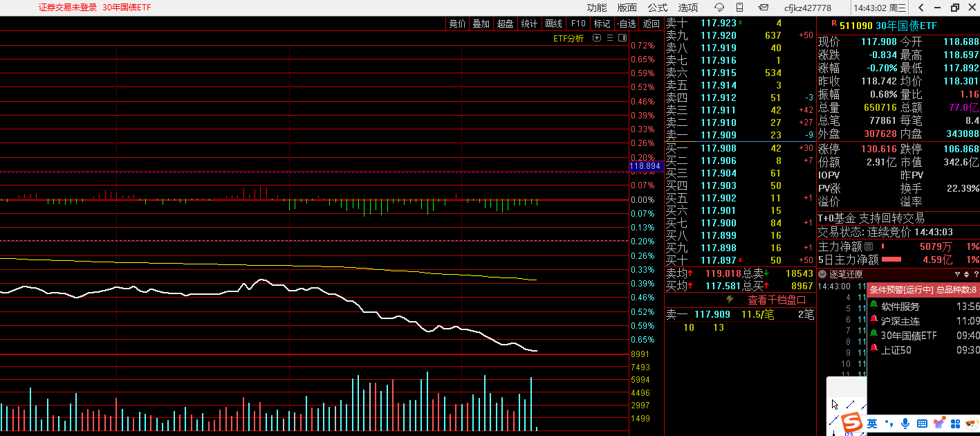Click the first small icon right of ETF分析
The image size is (980, 436).
[x=596, y=38]
